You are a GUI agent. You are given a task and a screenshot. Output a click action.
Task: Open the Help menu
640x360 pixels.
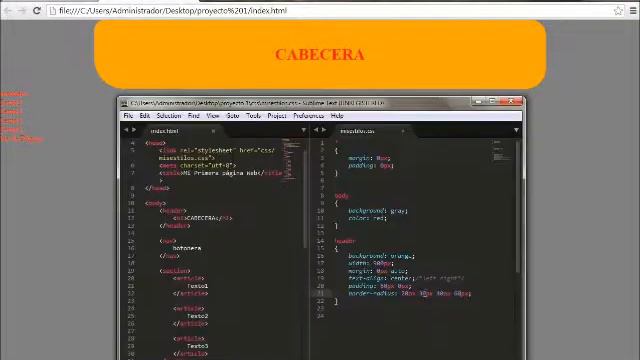tap(337, 116)
